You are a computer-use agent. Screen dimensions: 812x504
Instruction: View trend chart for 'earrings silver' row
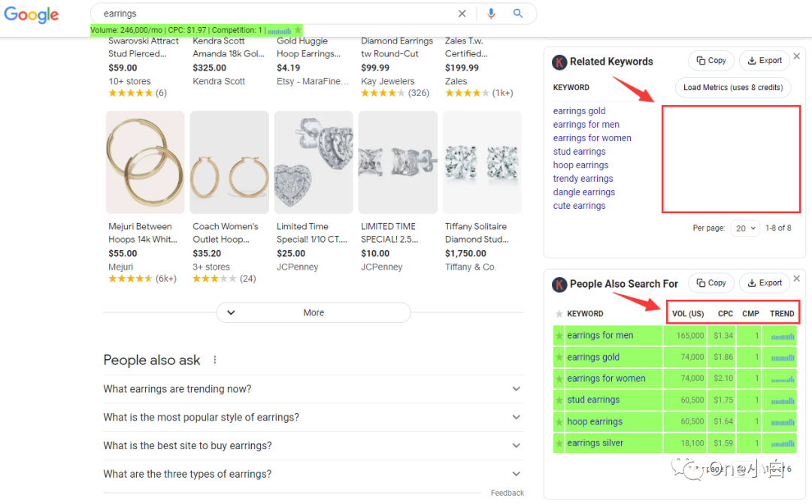click(x=783, y=443)
